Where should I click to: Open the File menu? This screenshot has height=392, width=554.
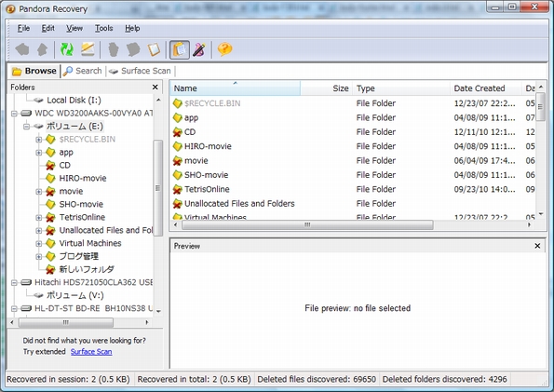(x=23, y=28)
